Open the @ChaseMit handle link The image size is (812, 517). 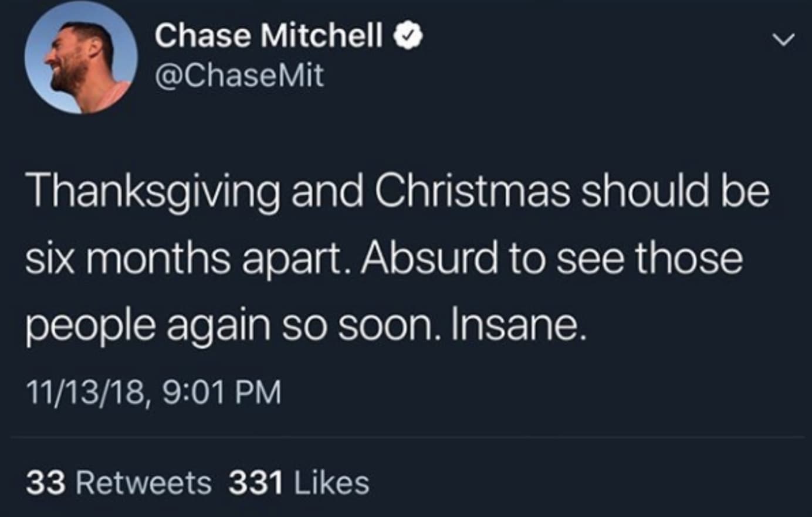[x=239, y=75]
